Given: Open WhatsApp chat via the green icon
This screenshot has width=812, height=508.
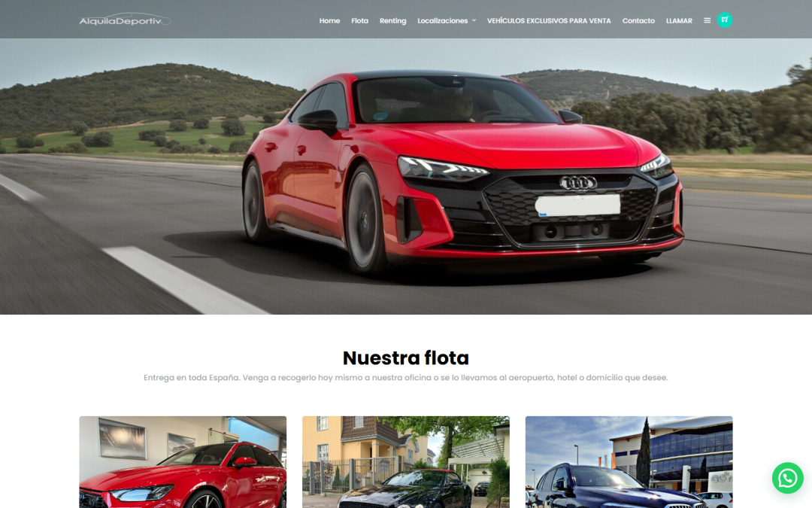Looking at the screenshot, I should (787, 478).
